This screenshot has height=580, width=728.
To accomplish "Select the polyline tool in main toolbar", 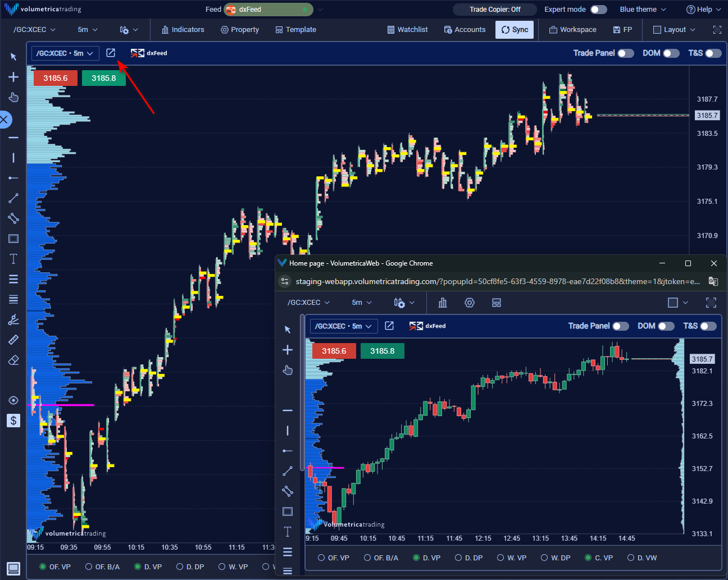I will tap(13, 218).
